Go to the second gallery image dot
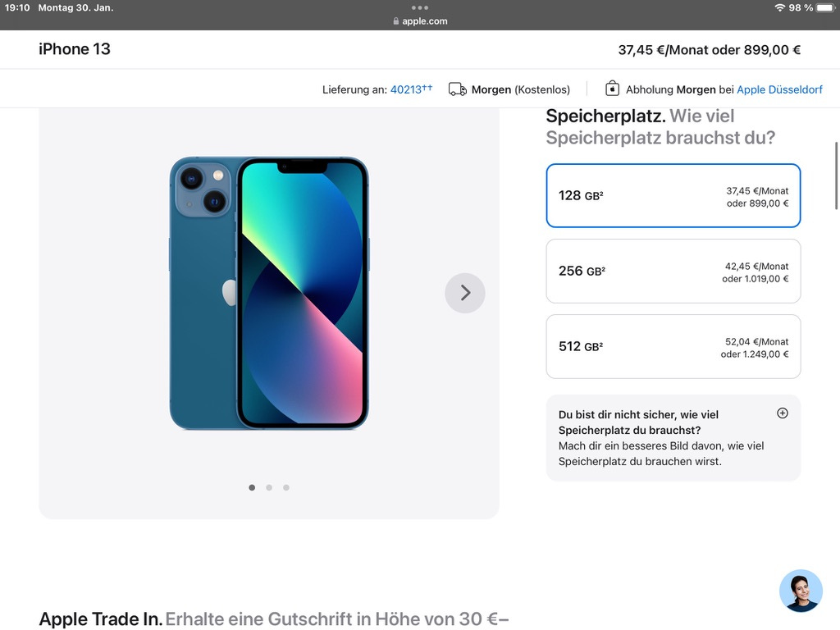 269,487
